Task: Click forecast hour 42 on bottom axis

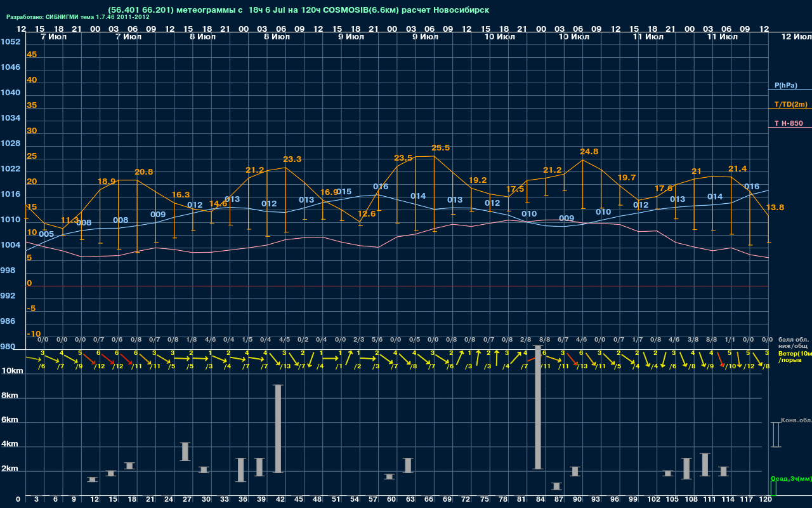Action: coord(279,500)
